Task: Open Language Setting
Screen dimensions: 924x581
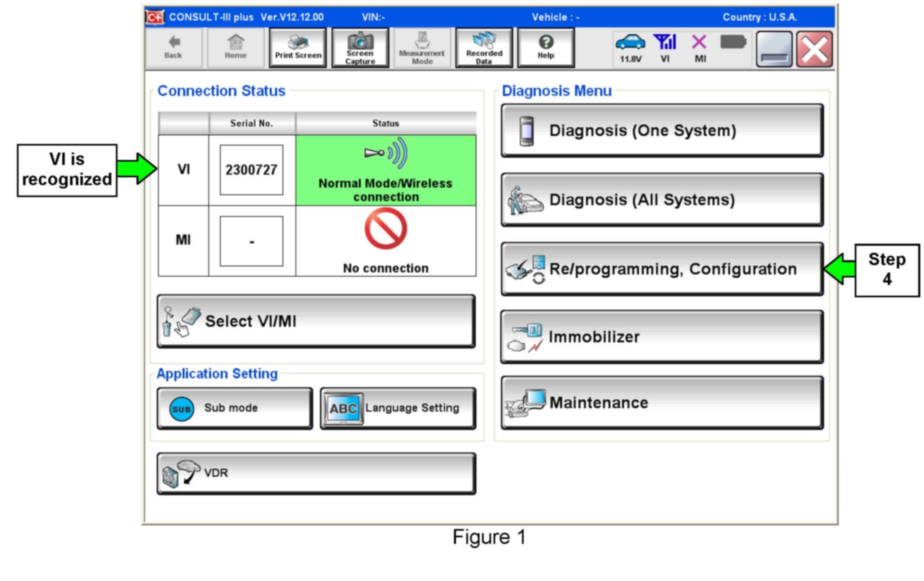Action: click(398, 408)
